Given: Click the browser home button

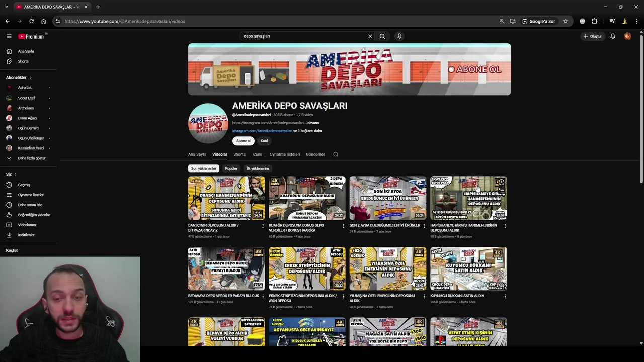Looking at the screenshot, I should pyautogui.click(x=43, y=21).
